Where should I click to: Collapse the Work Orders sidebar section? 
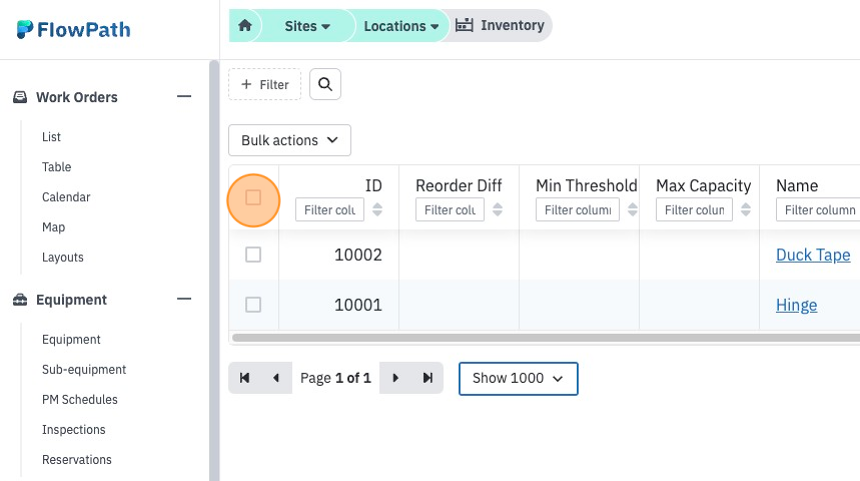[x=184, y=97]
